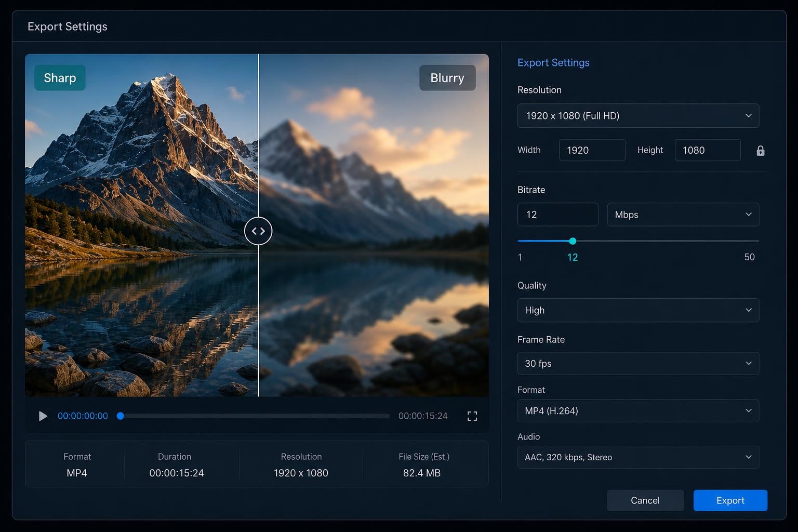Click the blue Export Settings panel heading
The image size is (798, 532).
coord(553,63)
